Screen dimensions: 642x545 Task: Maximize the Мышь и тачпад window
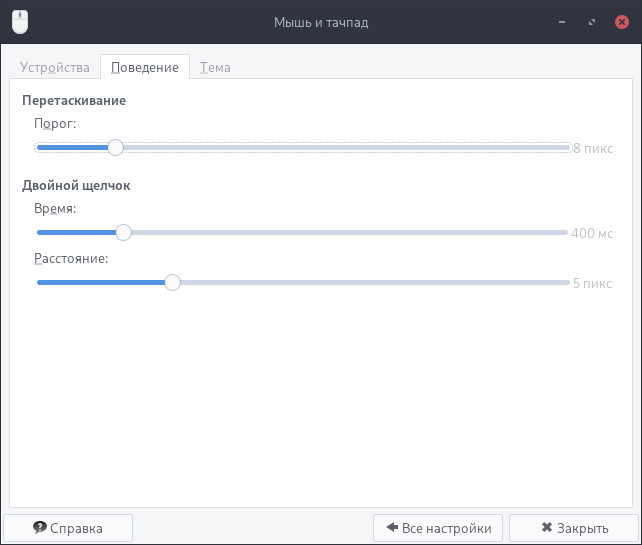(592, 22)
